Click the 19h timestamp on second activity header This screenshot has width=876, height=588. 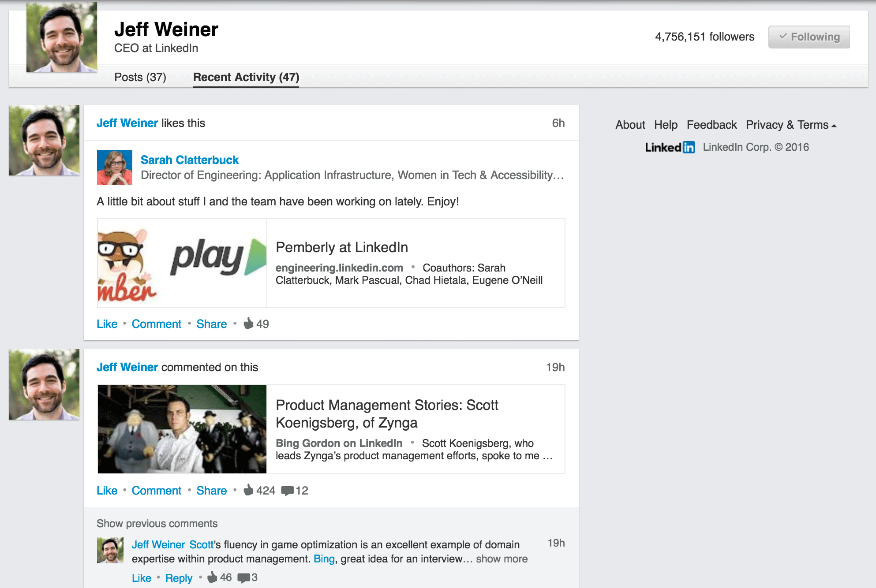pos(555,367)
